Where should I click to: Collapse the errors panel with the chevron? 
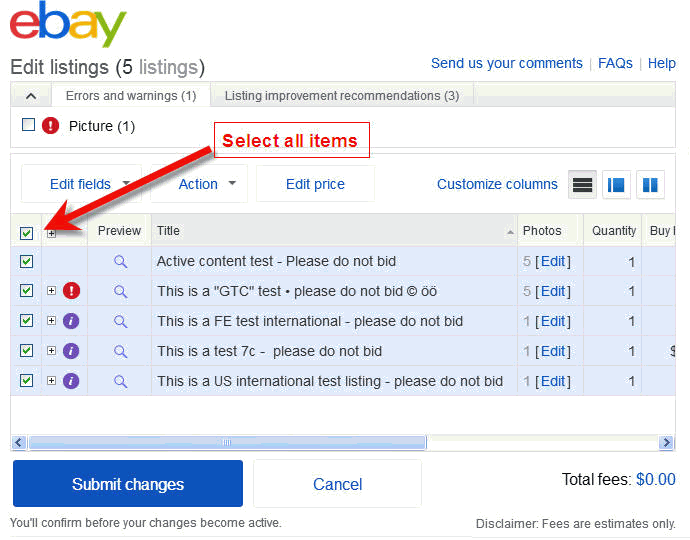(x=31, y=96)
